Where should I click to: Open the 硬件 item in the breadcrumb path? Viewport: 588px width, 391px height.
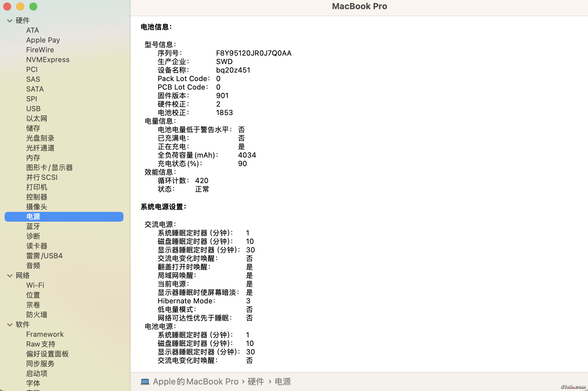pyautogui.click(x=256, y=382)
